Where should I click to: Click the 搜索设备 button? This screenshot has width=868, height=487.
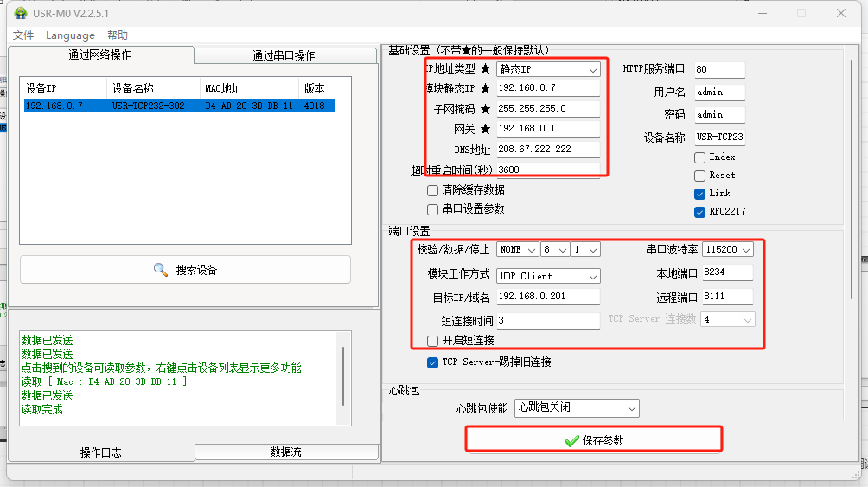pyautogui.click(x=185, y=270)
